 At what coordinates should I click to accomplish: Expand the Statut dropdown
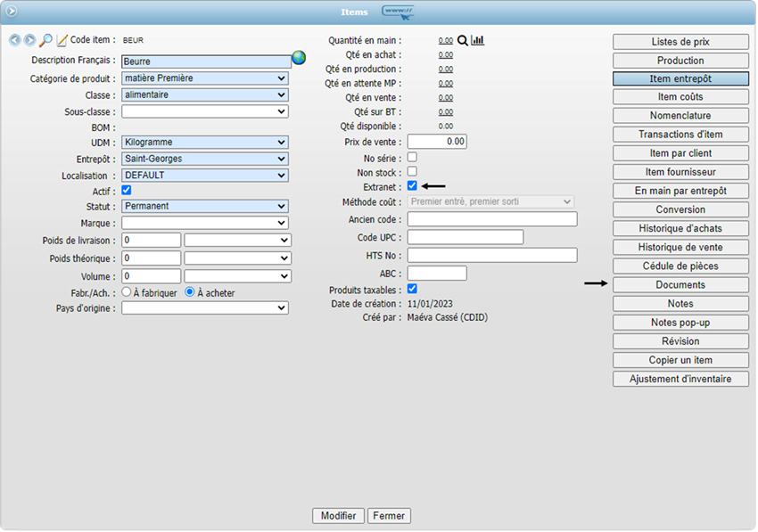(x=205, y=206)
